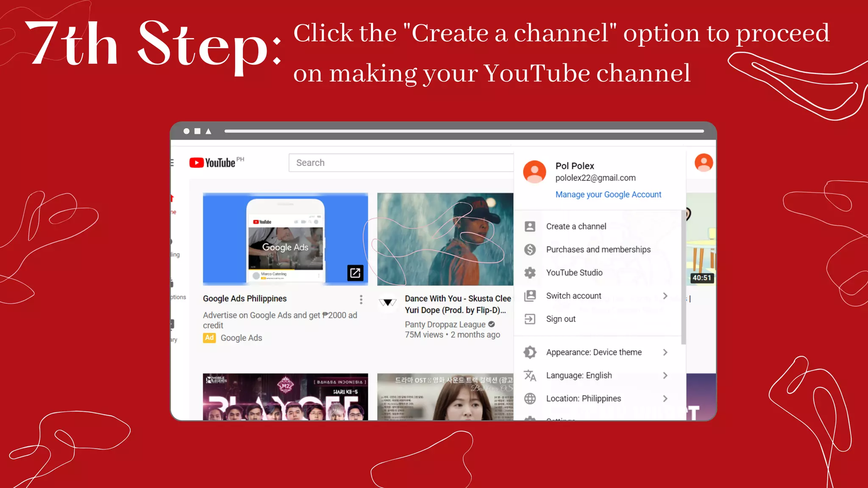The width and height of the screenshot is (868, 488).
Task: Open the Korean drama OST video thumbnail
Action: (x=445, y=397)
